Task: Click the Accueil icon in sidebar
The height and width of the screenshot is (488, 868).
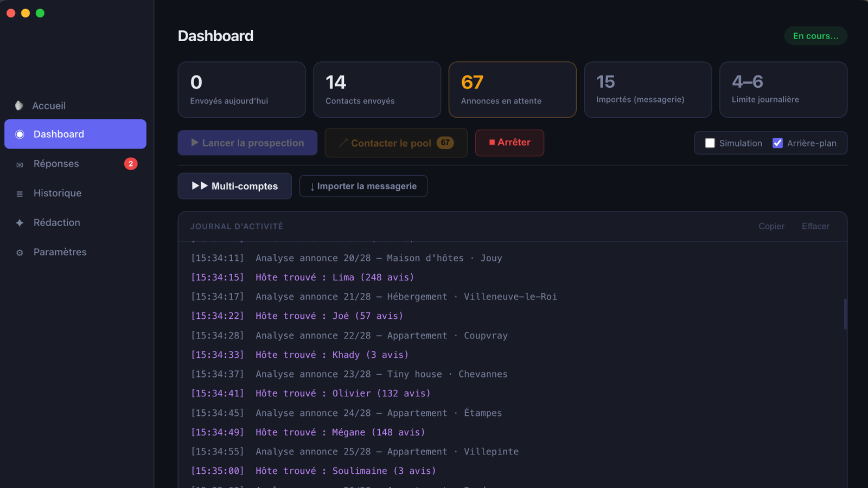Action: click(19, 105)
